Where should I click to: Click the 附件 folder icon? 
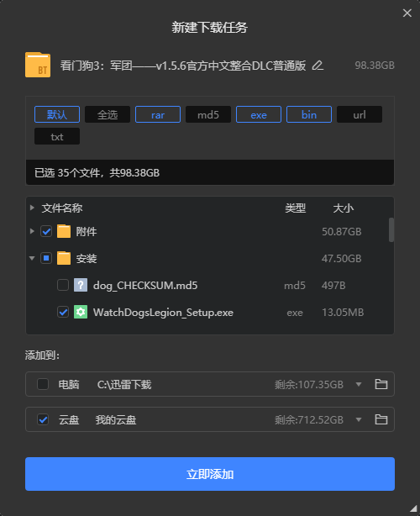click(64, 231)
